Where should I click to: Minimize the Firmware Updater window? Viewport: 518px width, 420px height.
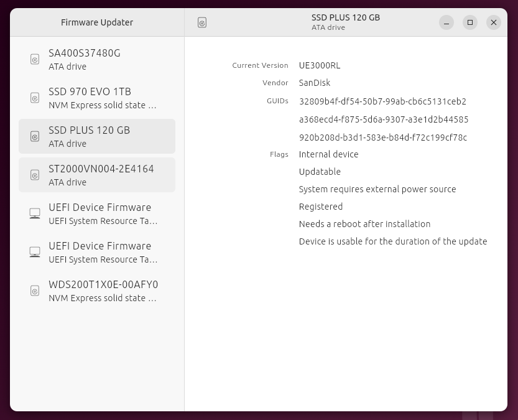click(446, 22)
